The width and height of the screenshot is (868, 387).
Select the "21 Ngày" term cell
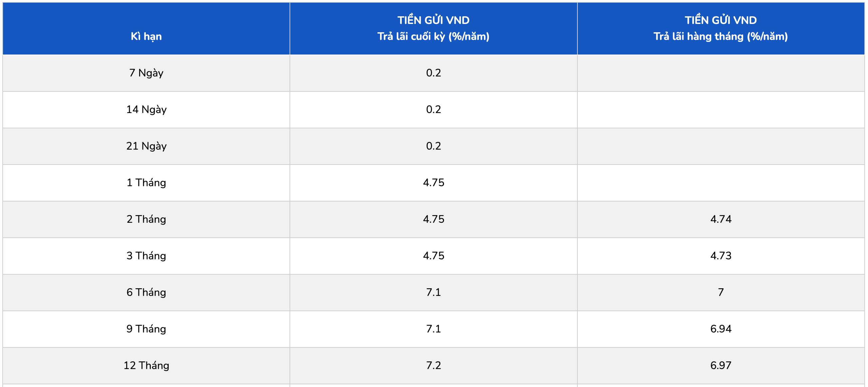(x=146, y=146)
